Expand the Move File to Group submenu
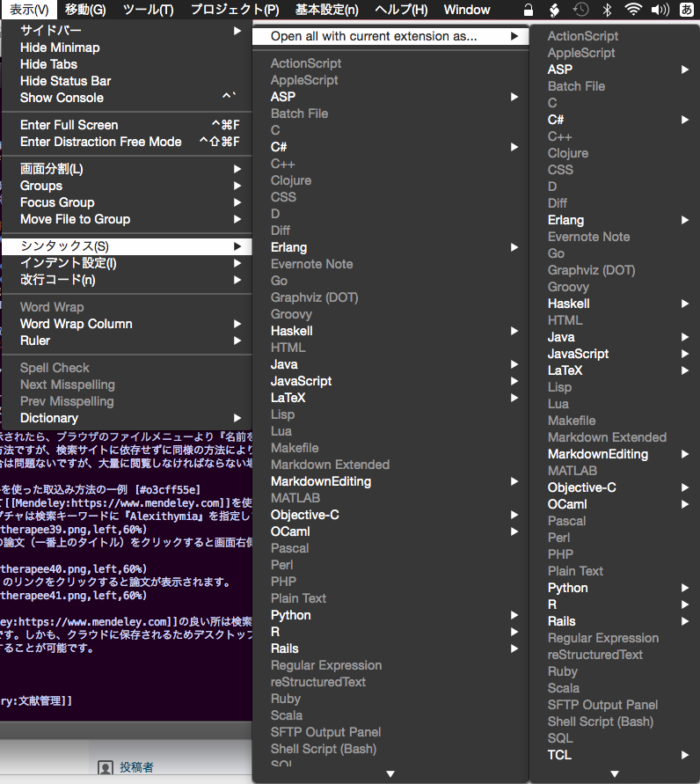The height and width of the screenshot is (784, 700). point(127,219)
